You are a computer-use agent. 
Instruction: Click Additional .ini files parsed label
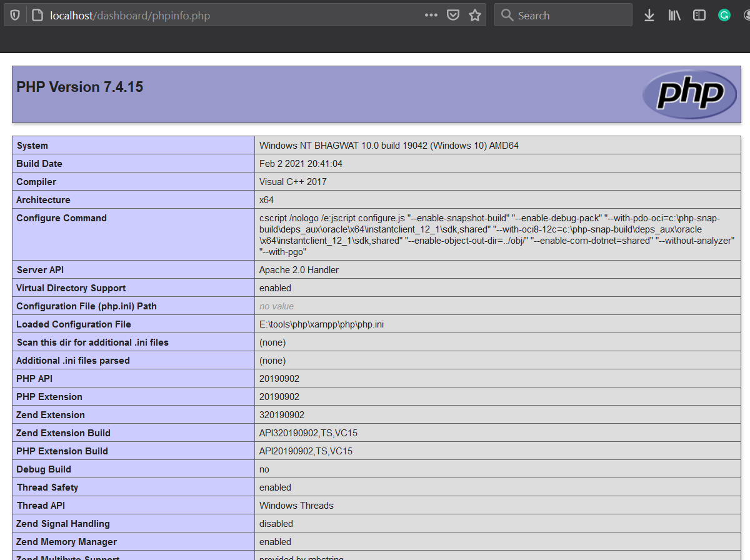73,361
